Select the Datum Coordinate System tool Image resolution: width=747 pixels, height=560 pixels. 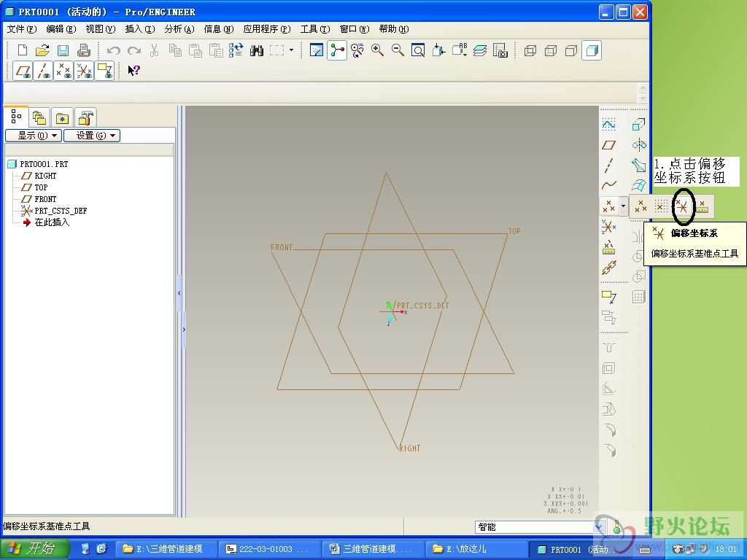click(609, 227)
